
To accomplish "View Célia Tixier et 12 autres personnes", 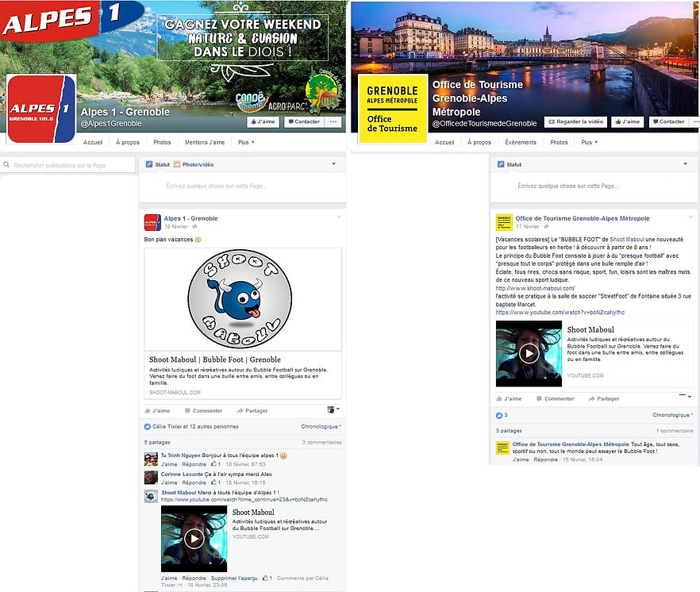I will pos(195,426).
